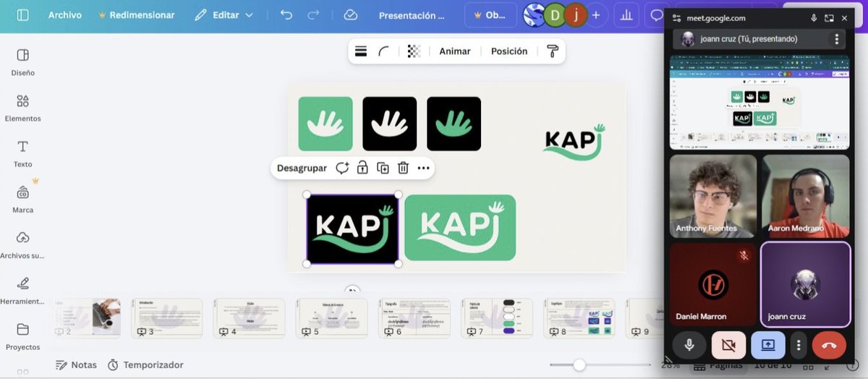This screenshot has height=379, width=868.
Task: Hang up the Meet call
Action: point(829,346)
